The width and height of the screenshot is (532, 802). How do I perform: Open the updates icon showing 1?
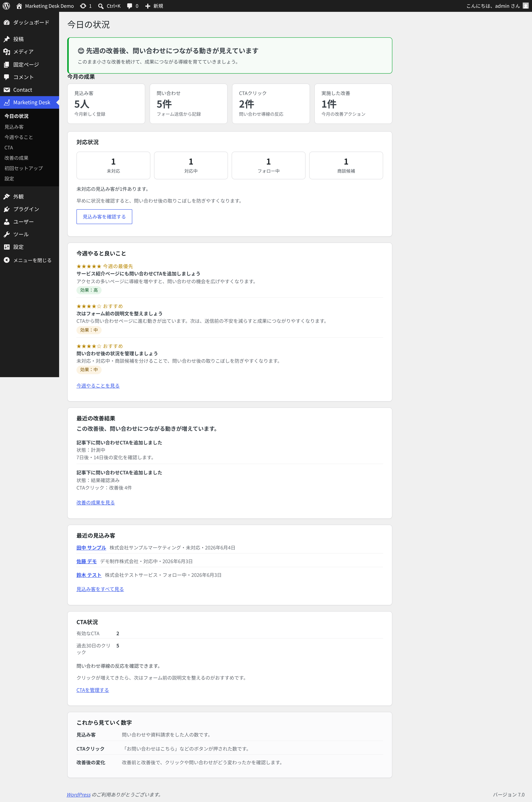point(83,6)
